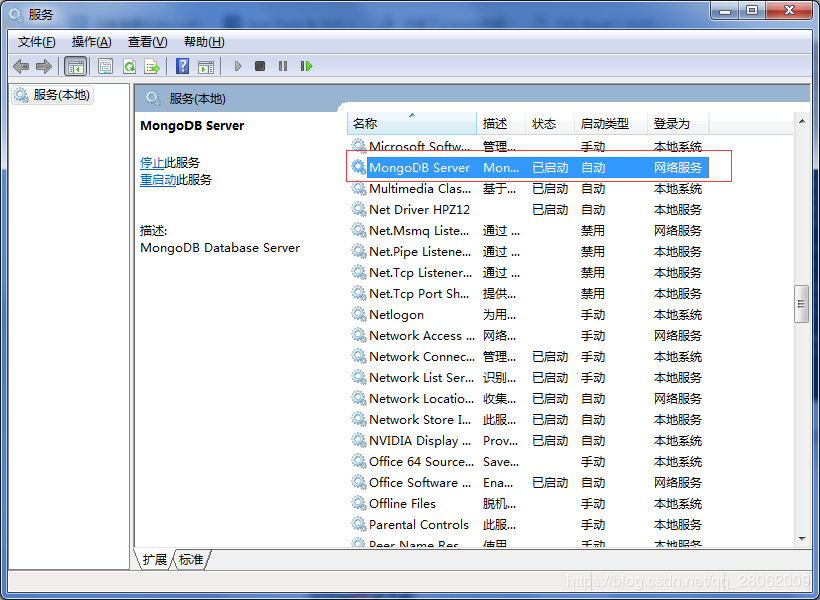Screen dimensions: 820x600
Task: Open the 文件(F) menu
Action: click(x=37, y=42)
